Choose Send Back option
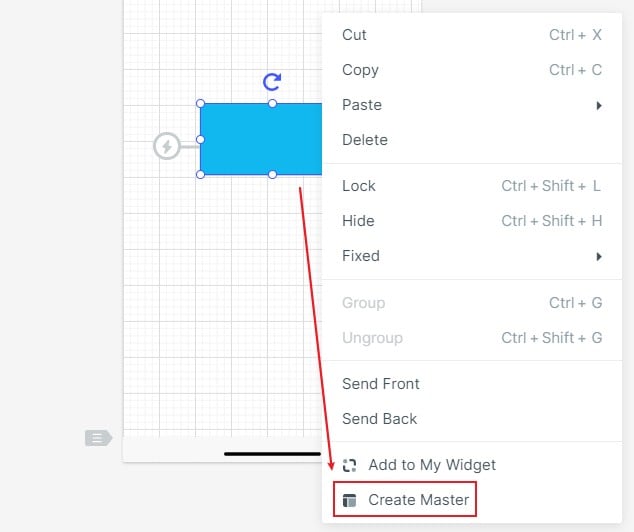This screenshot has height=532, width=634. pos(380,419)
